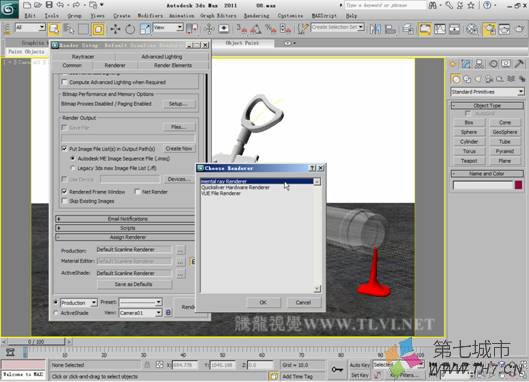The image size is (529, 382).
Task: Enable the Net Render checkbox
Action: click(x=137, y=191)
